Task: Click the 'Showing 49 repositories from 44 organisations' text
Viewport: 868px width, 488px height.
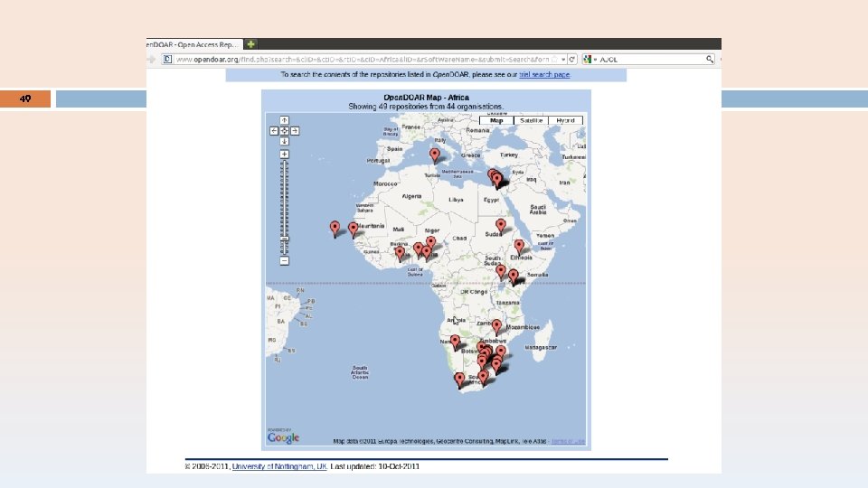Action: [x=426, y=107]
